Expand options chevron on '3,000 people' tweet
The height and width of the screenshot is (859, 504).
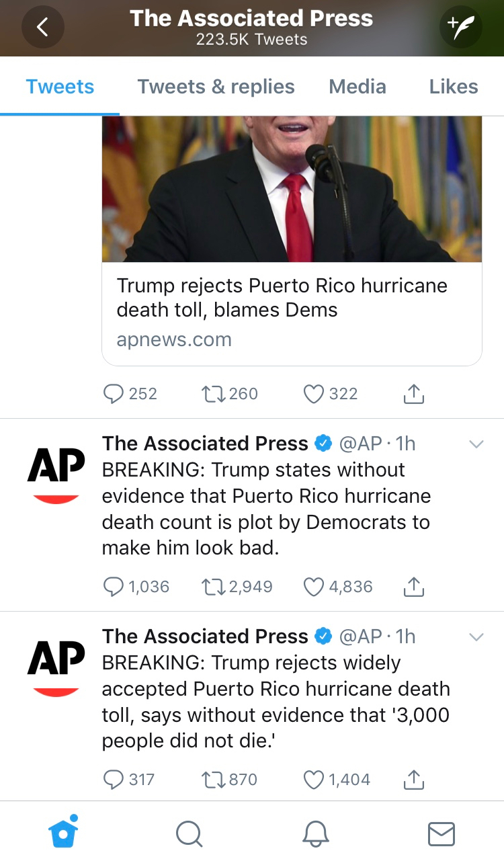click(476, 637)
